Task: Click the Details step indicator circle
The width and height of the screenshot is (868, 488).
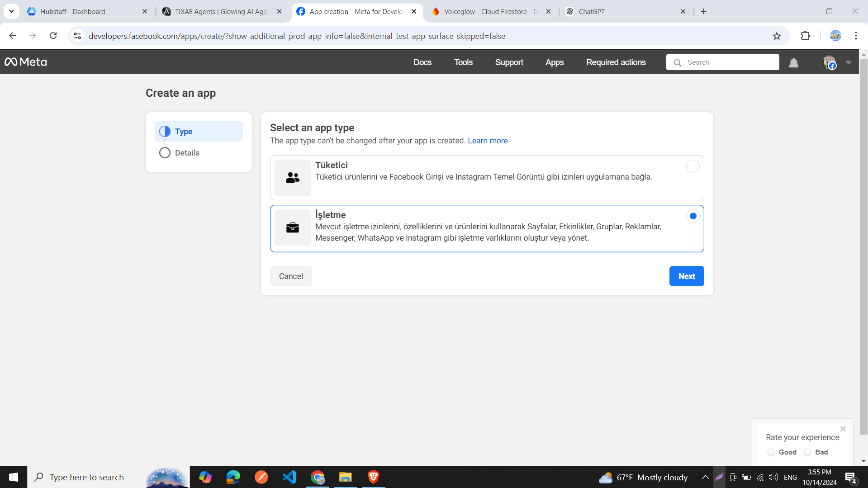Action: click(165, 152)
